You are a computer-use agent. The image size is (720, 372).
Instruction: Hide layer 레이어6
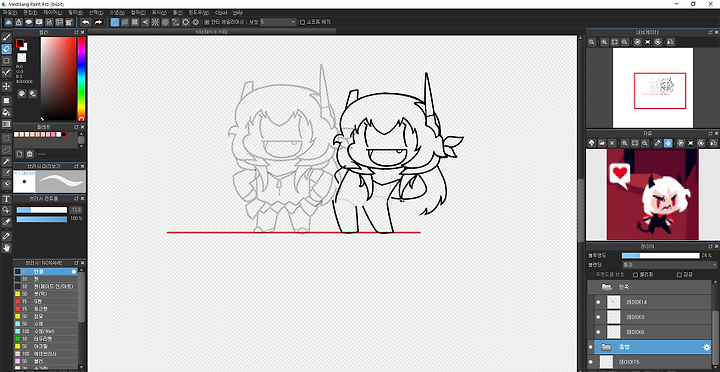click(598, 332)
